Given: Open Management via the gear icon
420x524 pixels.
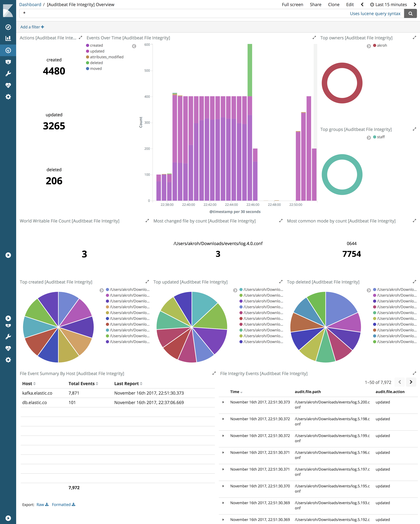Looking at the screenshot, I should point(8,97).
